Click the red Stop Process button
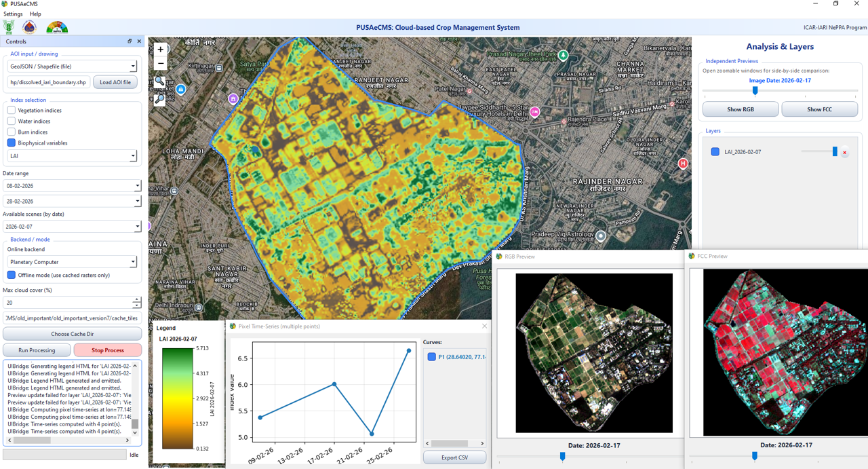This screenshot has height=469, width=868. 108,350
